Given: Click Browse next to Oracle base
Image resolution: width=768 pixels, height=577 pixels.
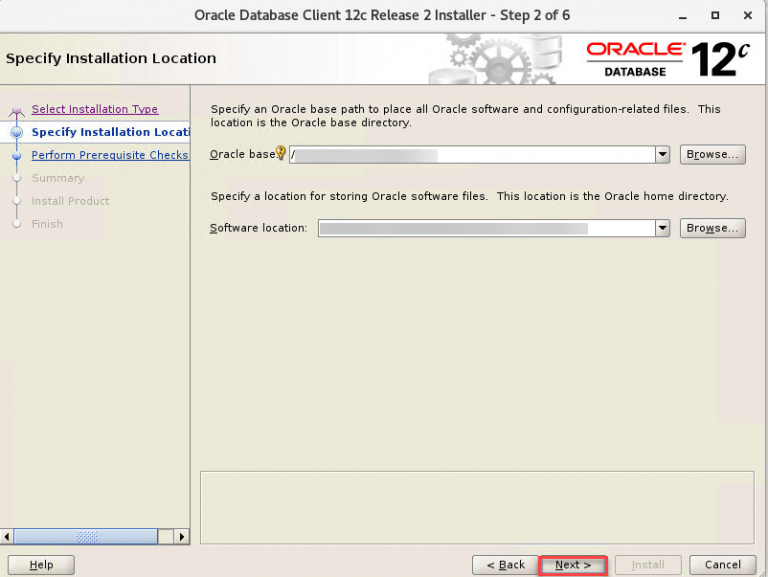Looking at the screenshot, I should [712, 155].
